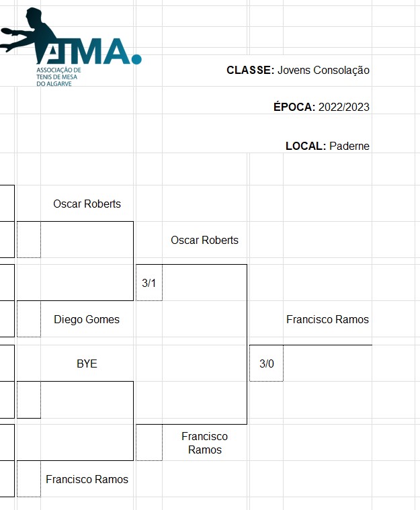Viewport: 420px width, 510px height.
Task: Click the empty final cell right of 3/0
Action: coord(327,364)
